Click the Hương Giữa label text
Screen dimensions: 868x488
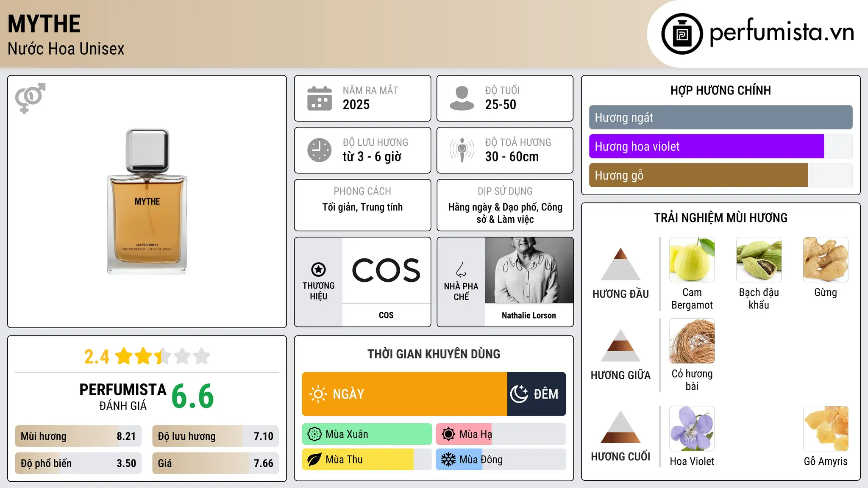coord(620,375)
